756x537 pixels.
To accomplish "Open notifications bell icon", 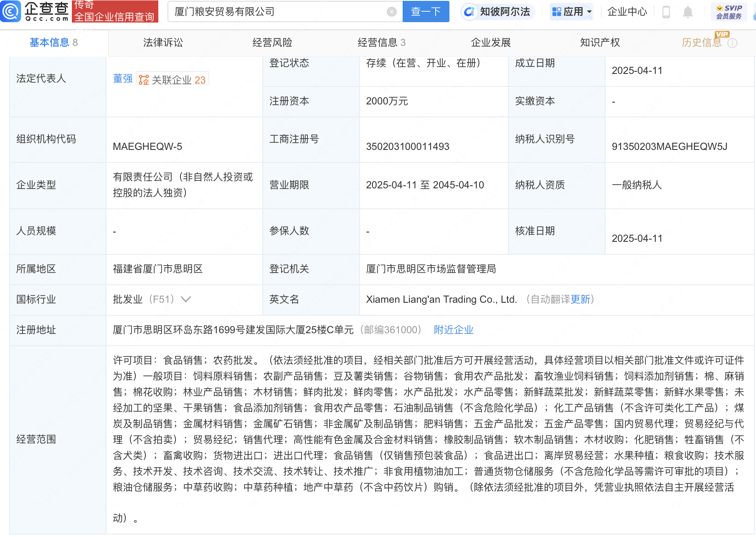I will point(688,12).
